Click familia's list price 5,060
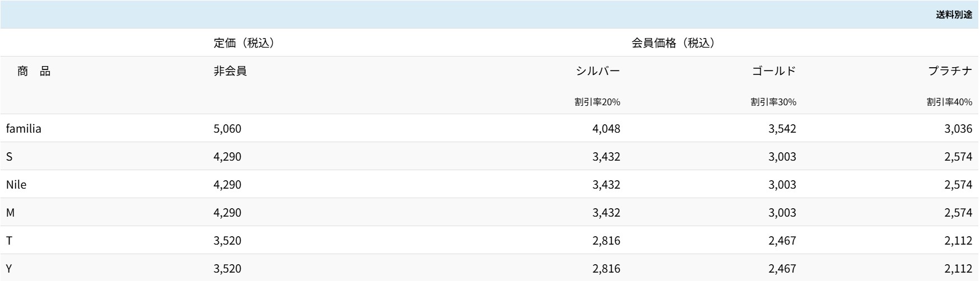Image resolution: width=980 pixels, height=281 pixels. [x=227, y=129]
